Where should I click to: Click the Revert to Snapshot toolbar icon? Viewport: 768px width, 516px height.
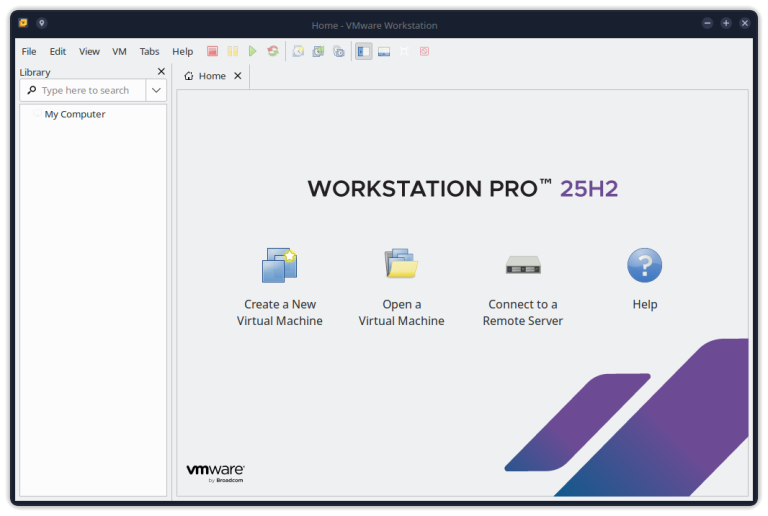click(318, 51)
